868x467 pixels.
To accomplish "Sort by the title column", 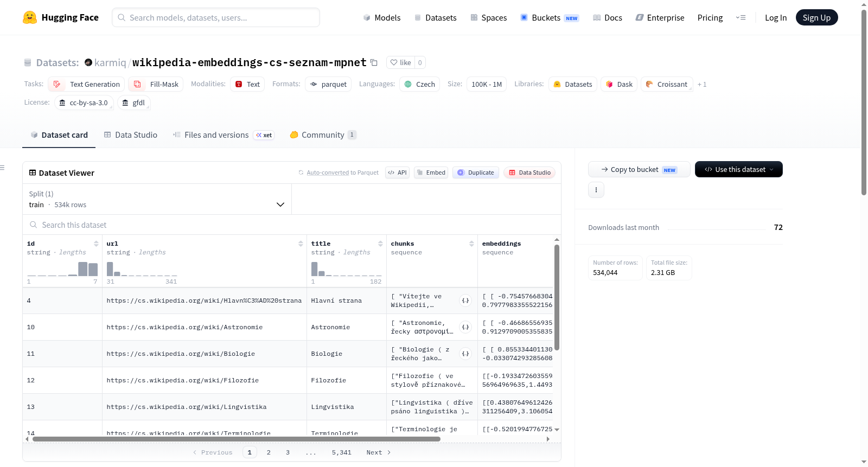I will pos(380,244).
